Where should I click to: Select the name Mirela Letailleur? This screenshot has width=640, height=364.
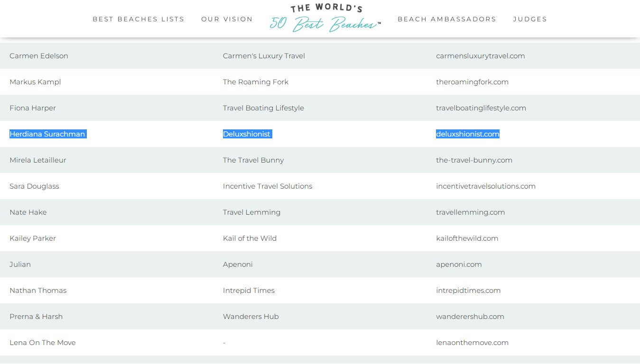(38, 160)
